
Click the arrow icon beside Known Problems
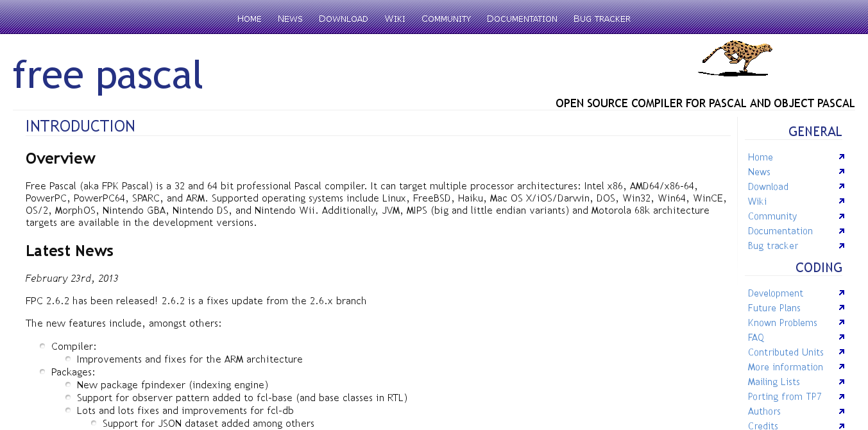click(x=842, y=323)
